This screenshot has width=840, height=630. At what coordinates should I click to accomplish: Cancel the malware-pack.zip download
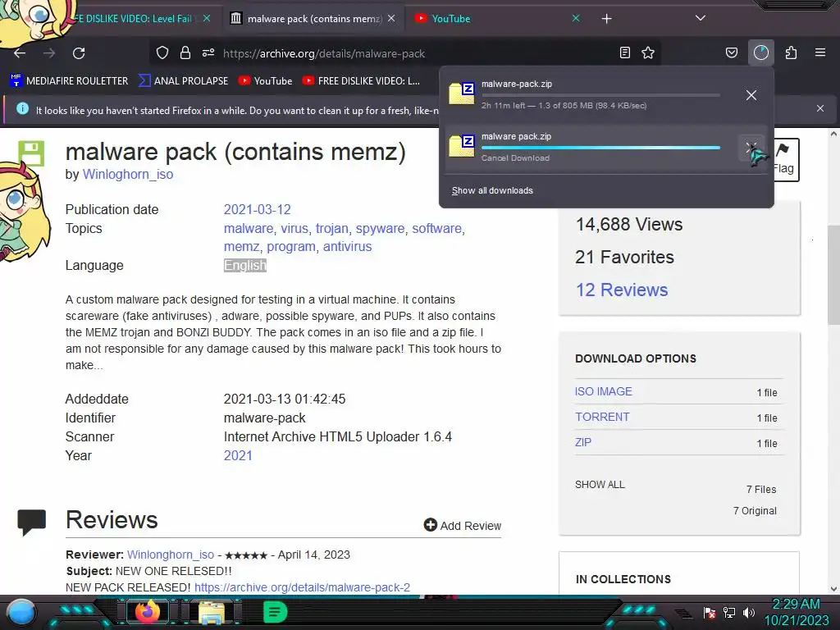coord(751,95)
